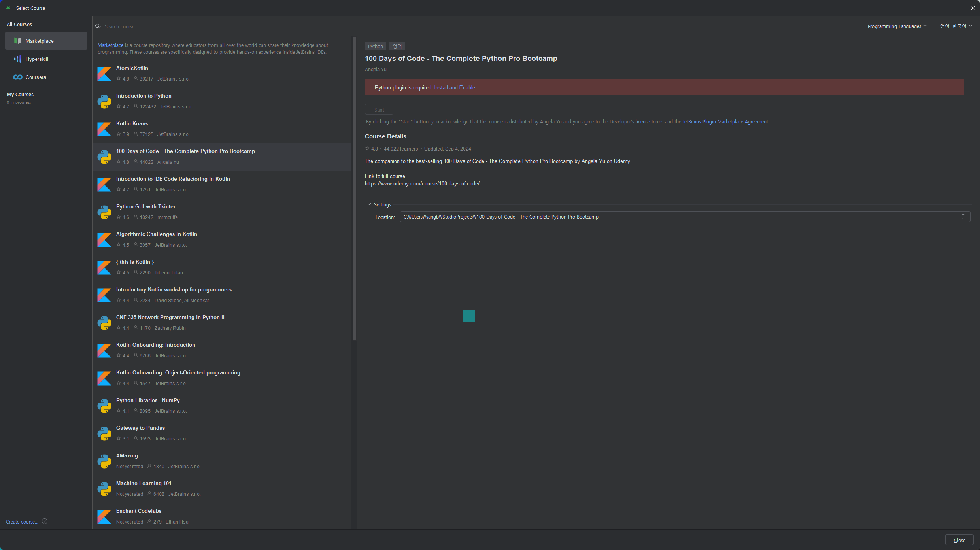The image size is (980, 550).
Task: Click the browse folder icon in Location field
Action: point(964,217)
